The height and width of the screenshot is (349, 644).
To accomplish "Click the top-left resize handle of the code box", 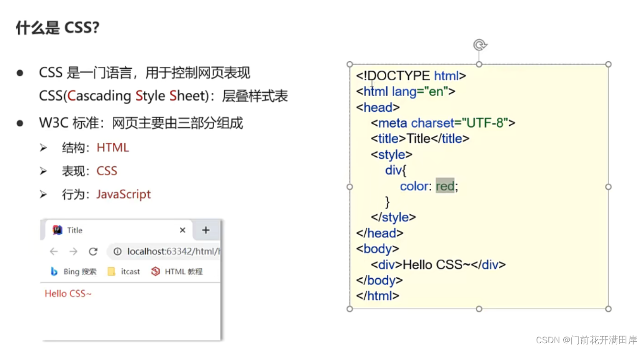I will click(x=349, y=64).
